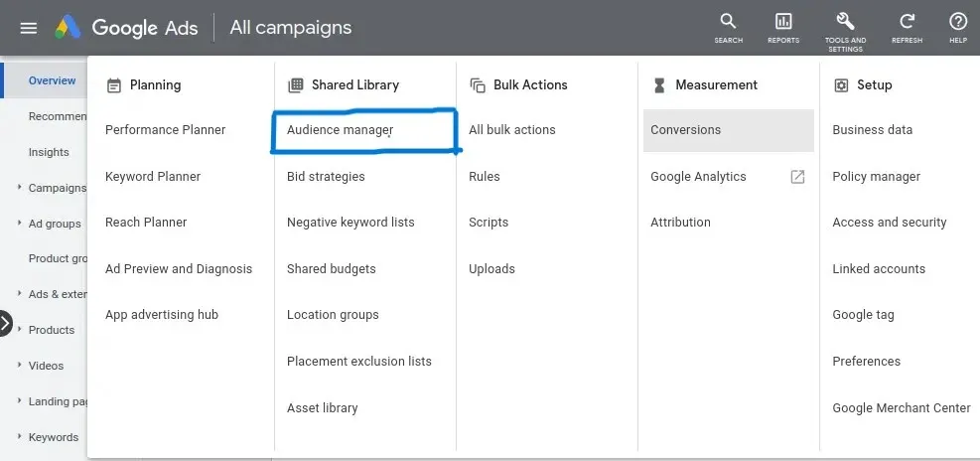
Task: Expand the Videos sidebar section
Action: 20,365
